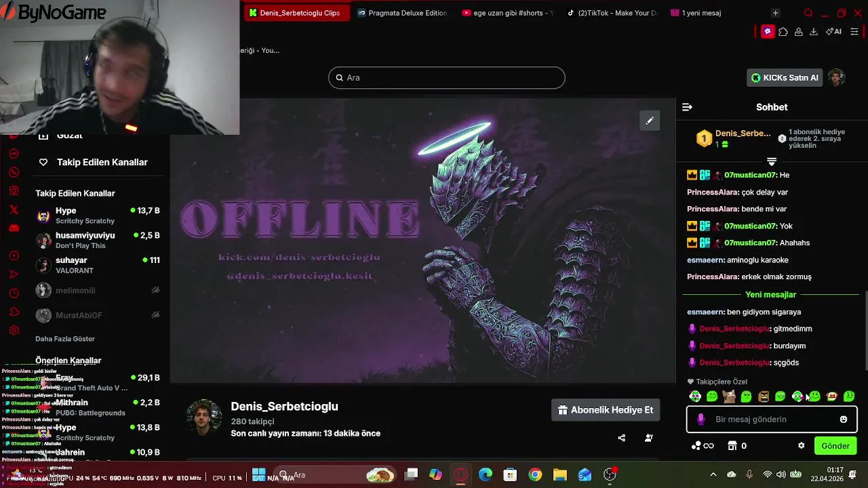Open File Explorer from taskbar
The height and width of the screenshot is (488, 868).
tap(559, 474)
